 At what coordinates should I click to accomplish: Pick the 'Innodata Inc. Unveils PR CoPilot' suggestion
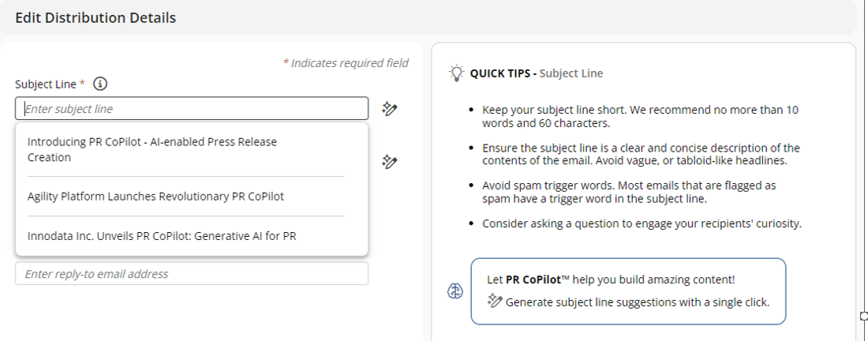pos(162,236)
